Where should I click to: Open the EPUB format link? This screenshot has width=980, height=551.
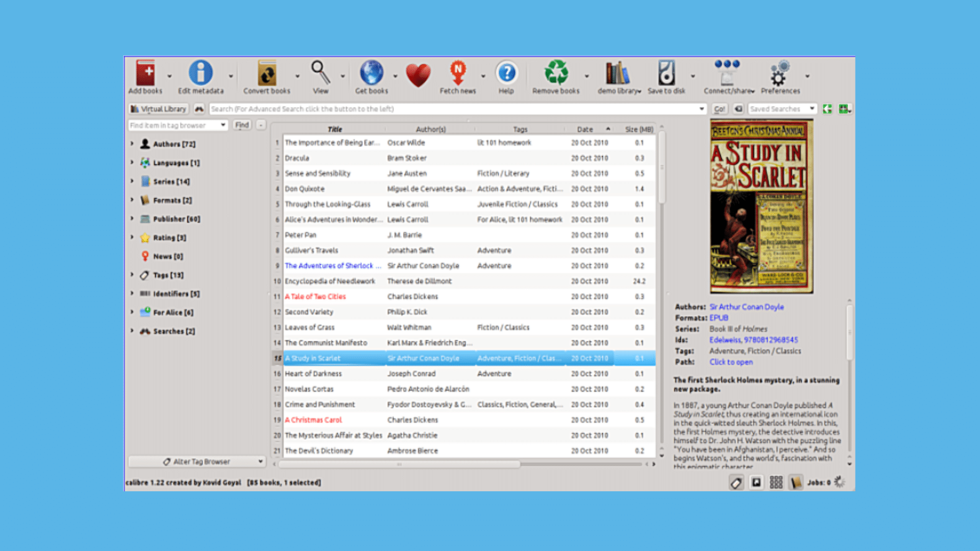719,318
